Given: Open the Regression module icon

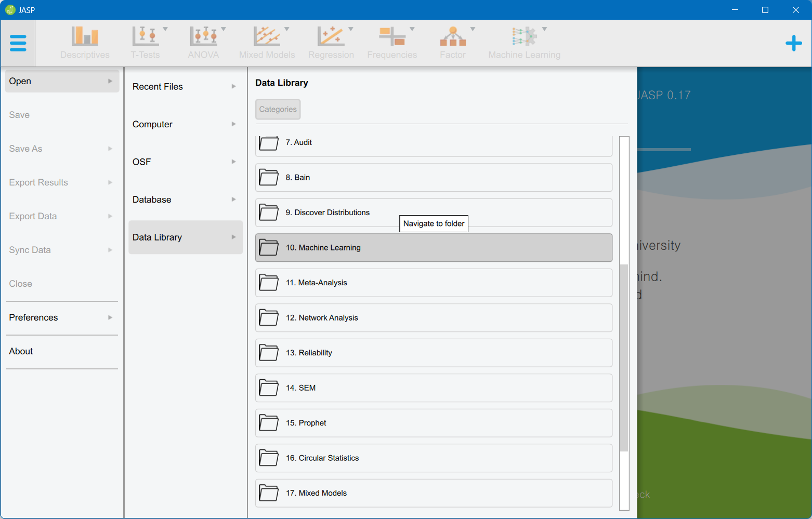Looking at the screenshot, I should (331, 36).
